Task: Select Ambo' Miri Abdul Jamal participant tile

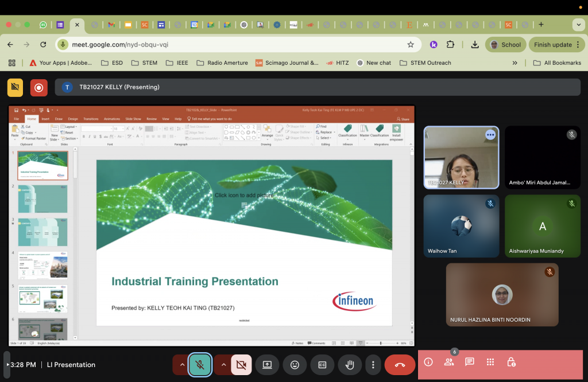Action: [542, 157]
